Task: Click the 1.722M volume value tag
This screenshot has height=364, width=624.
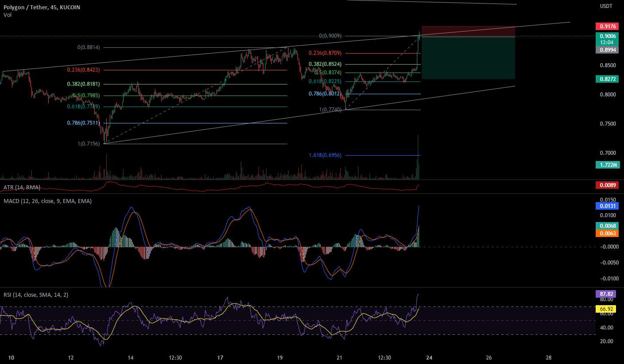Action: coord(608,165)
